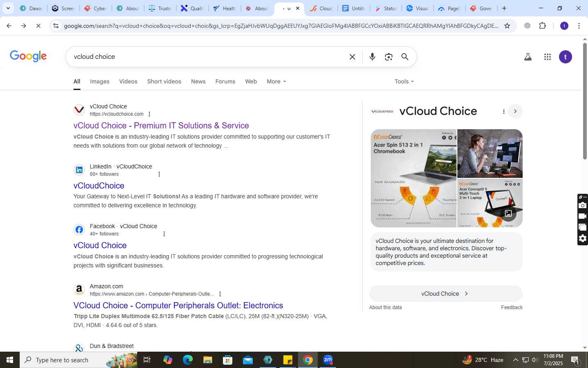588x368 pixels.
Task: Open Search Labs flask icon
Action: [528, 57]
